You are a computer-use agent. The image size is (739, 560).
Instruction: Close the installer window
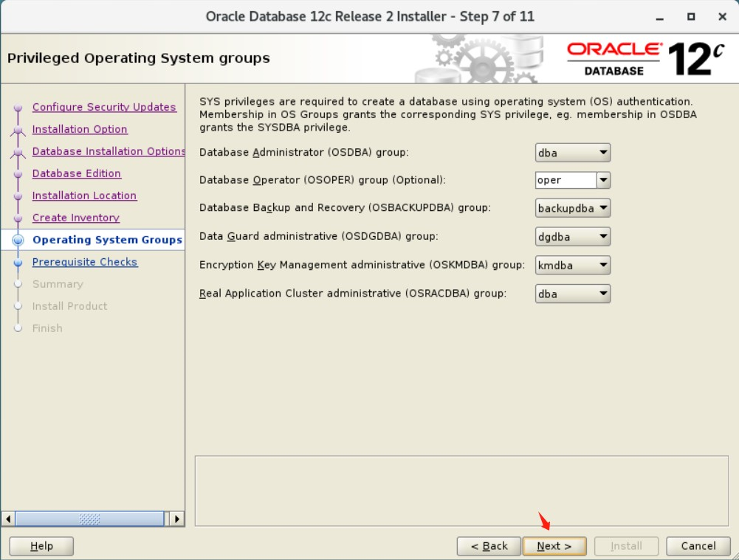coord(722,17)
